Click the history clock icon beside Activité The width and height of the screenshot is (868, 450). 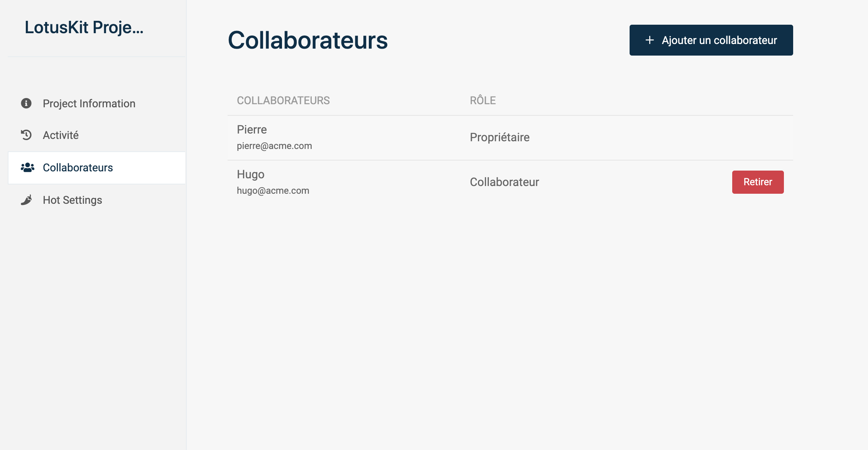coord(26,135)
